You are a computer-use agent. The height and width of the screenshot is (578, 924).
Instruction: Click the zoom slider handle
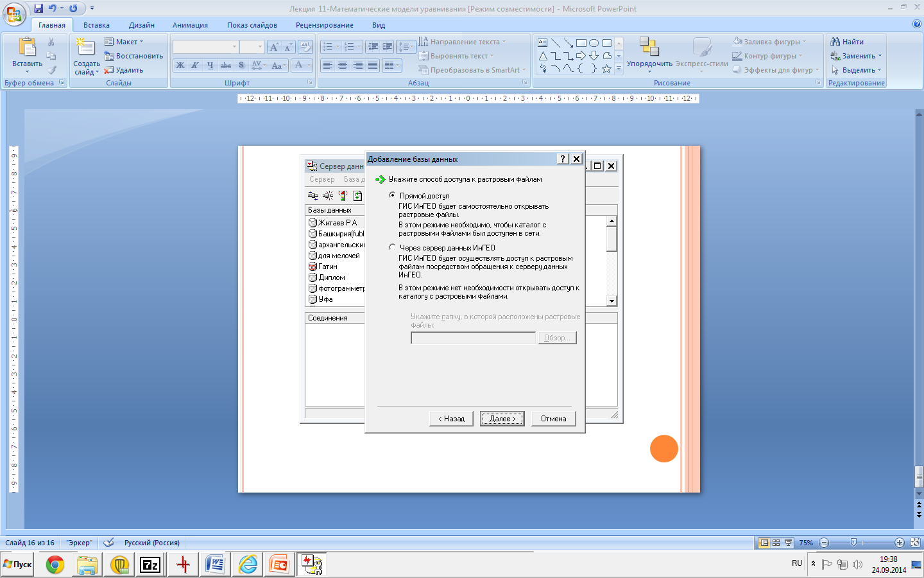853,543
